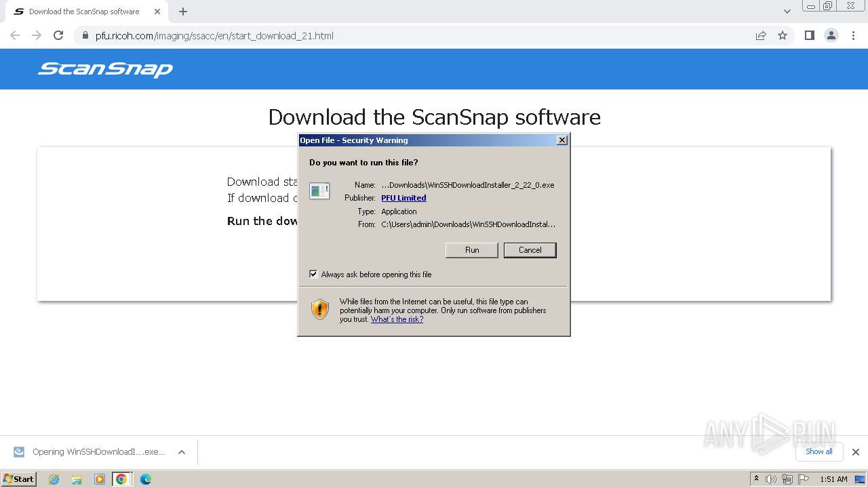
Task: Click the download item file icon
Action: [x=19, y=452]
